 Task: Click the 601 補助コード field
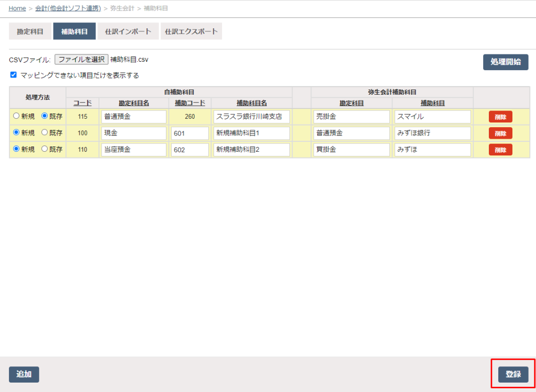coord(189,133)
